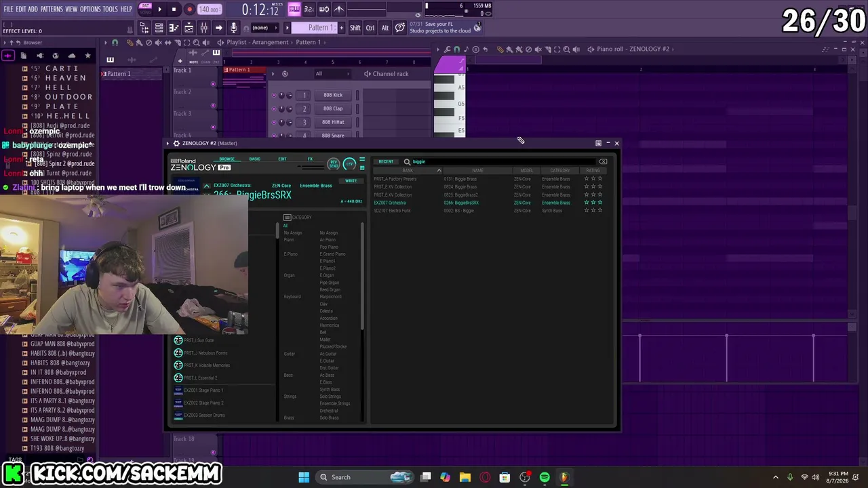This screenshot has width=868, height=488.
Task: Sort presets by the BANK column header
Action: click(408, 170)
